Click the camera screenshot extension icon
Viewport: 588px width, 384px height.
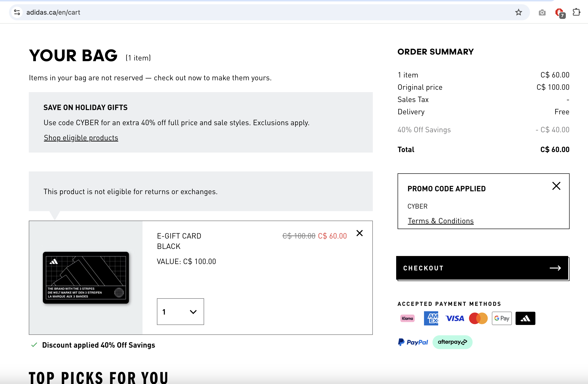[542, 12]
